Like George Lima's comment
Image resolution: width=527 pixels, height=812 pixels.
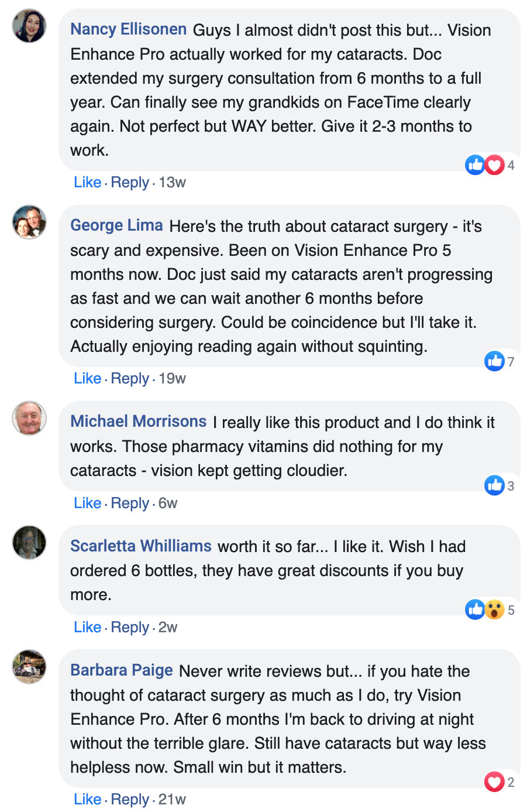coord(87,379)
